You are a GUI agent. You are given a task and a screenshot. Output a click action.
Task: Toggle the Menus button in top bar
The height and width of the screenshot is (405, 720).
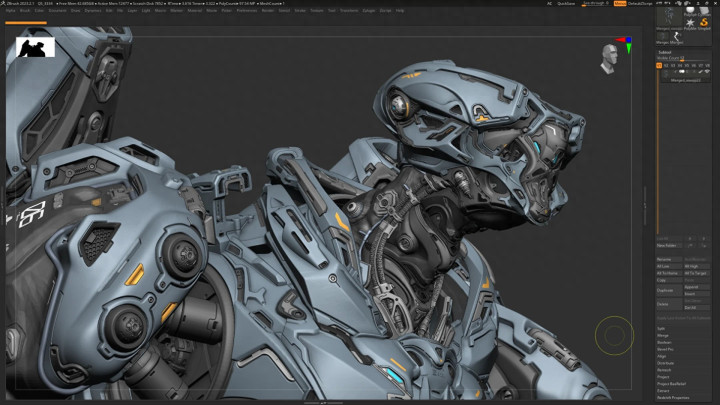[x=620, y=3]
